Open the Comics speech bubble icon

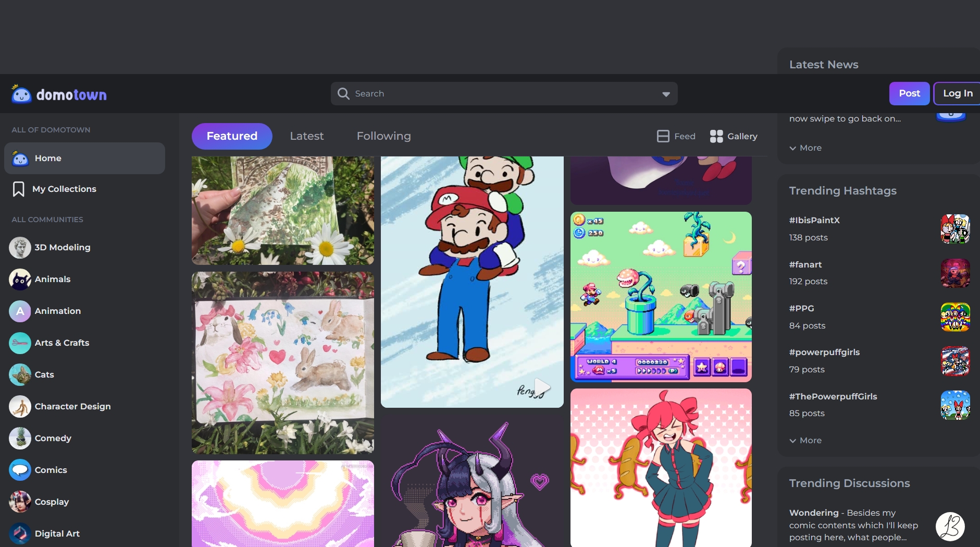point(20,470)
